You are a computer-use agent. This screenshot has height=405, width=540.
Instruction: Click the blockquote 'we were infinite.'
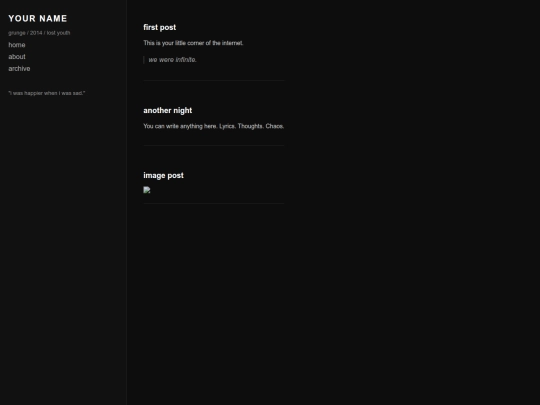(x=173, y=60)
